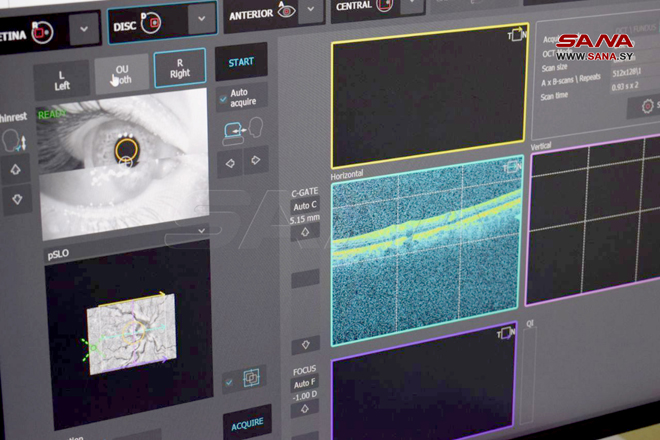Click the yellow disc circle on pSLO image
The height and width of the screenshot is (440, 660).
click(134, 332)
